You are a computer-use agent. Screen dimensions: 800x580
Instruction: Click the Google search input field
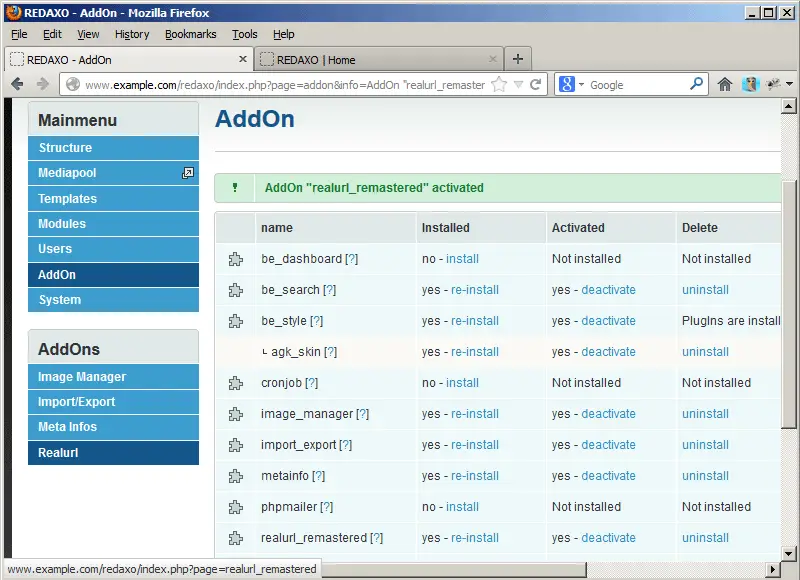(x=637, y=85)
